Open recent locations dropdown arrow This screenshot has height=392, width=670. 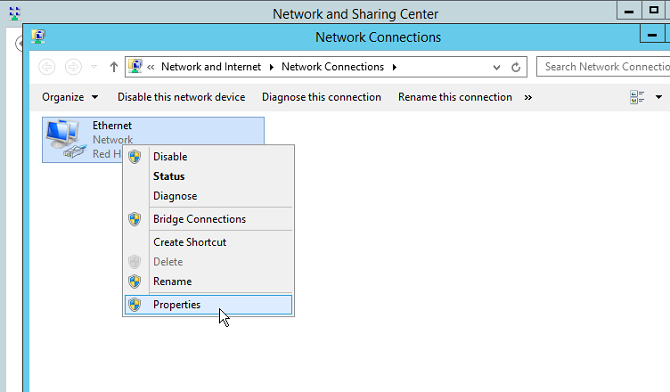coord(94,67)
